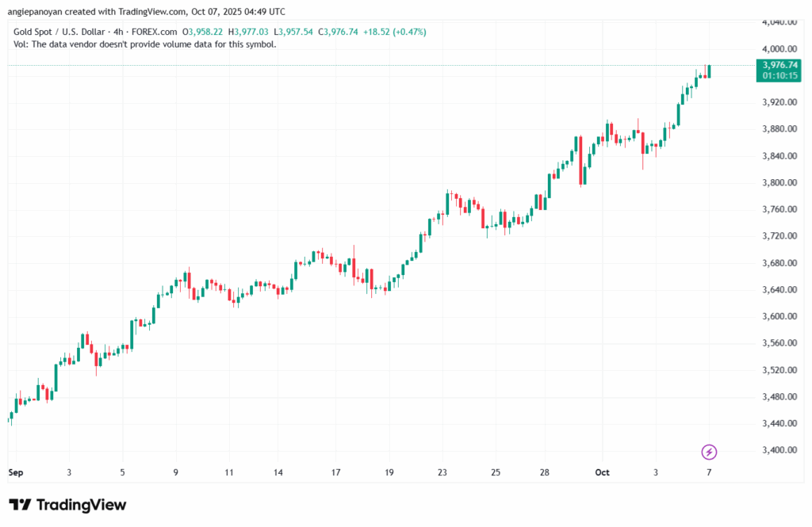Click the high value H3,977.03
The height and width of the screenshot is (527, 812).
(248, 32)
